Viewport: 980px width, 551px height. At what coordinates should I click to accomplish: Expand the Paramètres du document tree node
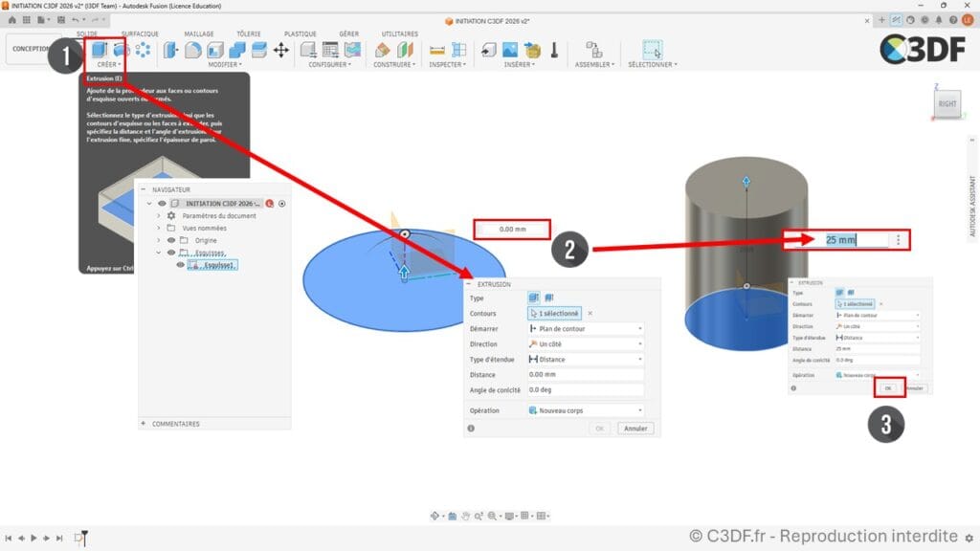159,215
